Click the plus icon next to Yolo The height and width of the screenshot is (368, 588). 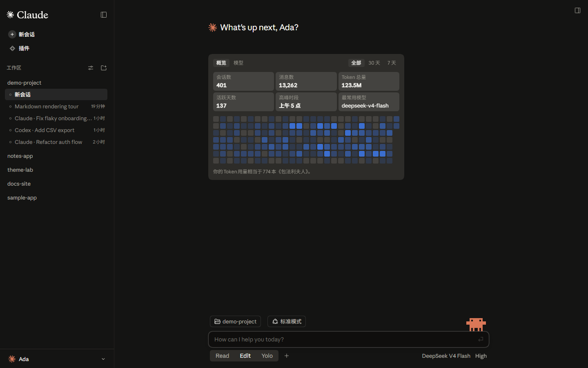pyautogui.click(x=287, y=356)
